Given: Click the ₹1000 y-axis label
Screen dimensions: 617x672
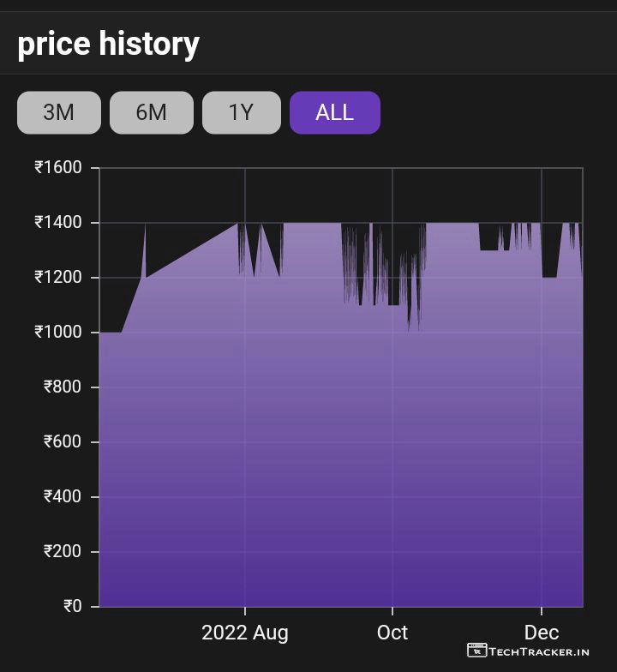Looking at the screenshot, I should pyautogui.click(x=58, y=333).
